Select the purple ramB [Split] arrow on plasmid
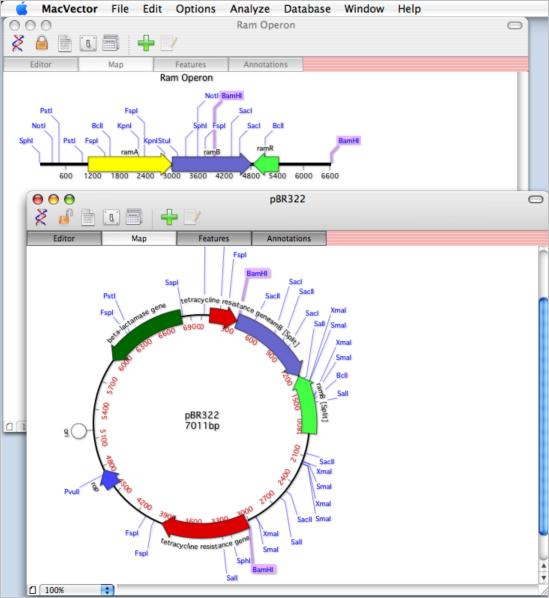549x598 pixels. pos(273,341)
